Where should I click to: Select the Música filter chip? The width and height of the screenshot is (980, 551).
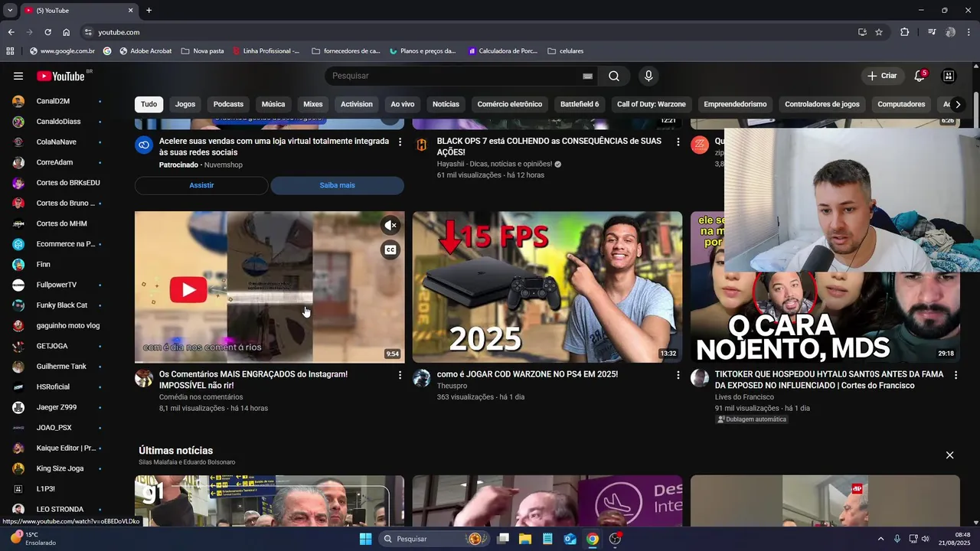273,104
